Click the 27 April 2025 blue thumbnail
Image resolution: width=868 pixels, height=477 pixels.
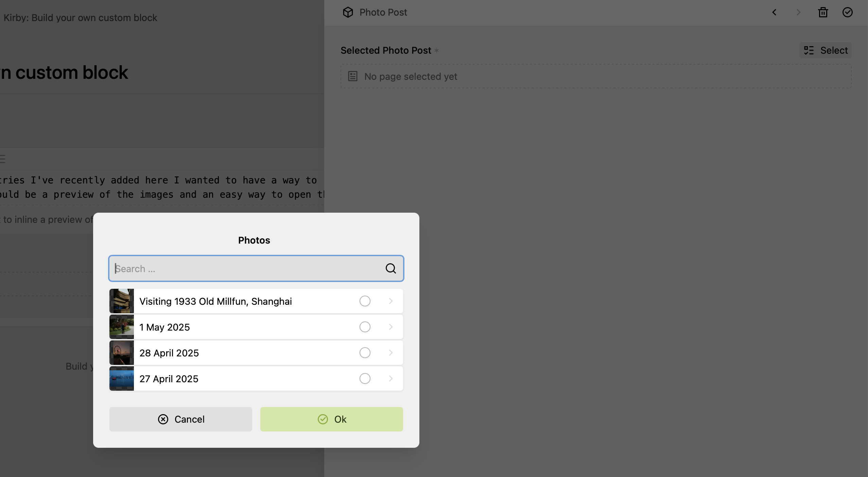pos(121,378)
